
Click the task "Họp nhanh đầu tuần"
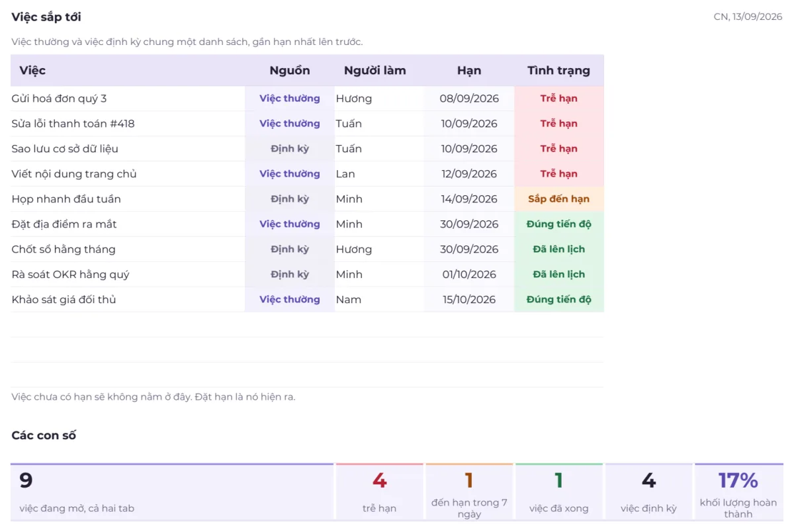[x=66, y=199]
